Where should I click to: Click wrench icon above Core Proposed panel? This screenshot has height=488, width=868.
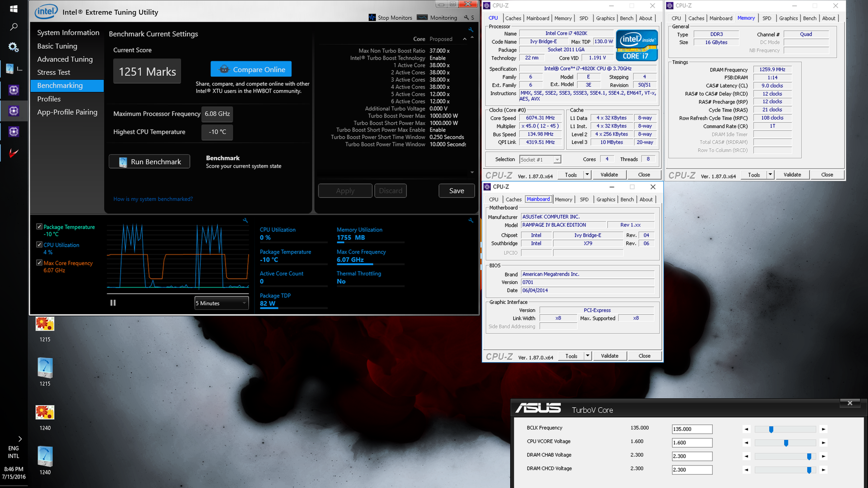[471, 30]
